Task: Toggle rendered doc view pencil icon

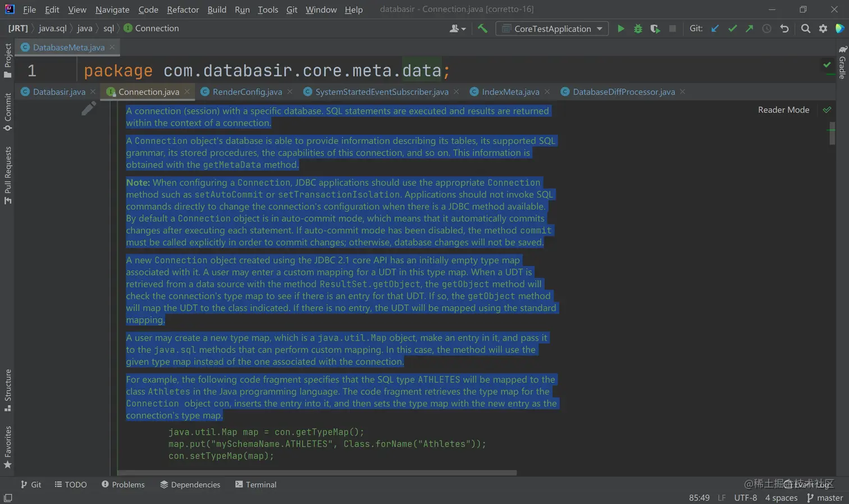Action: pyautogui.click(x=89, y=108)
